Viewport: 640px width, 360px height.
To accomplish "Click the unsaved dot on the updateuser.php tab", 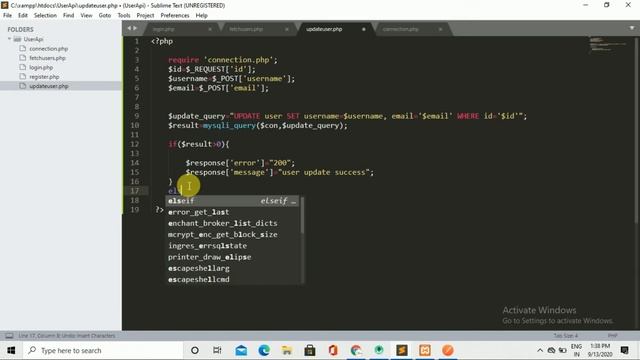I will (x=363, y=29).
